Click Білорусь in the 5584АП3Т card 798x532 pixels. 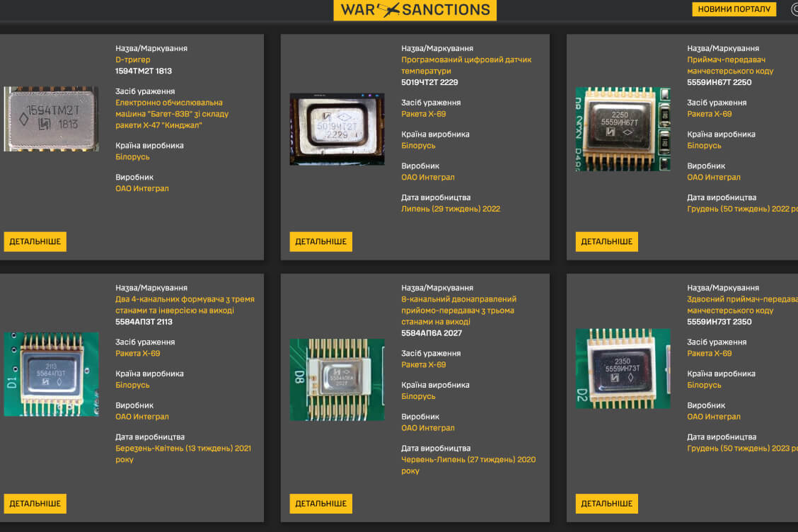click(x=132, y=384)
